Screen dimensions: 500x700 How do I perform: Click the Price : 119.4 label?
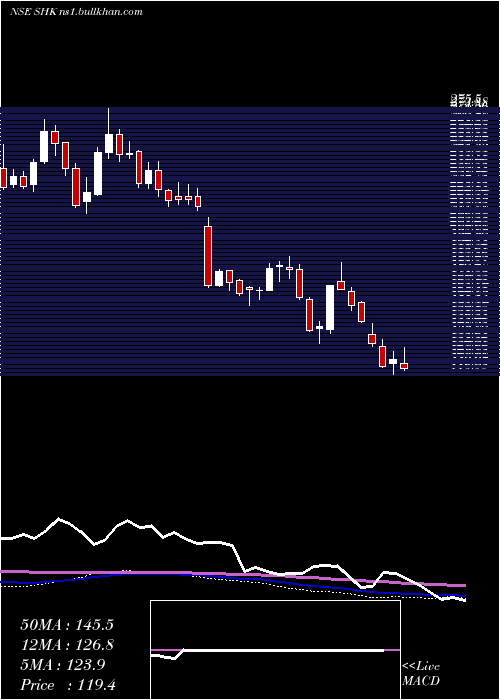point(68,685)
